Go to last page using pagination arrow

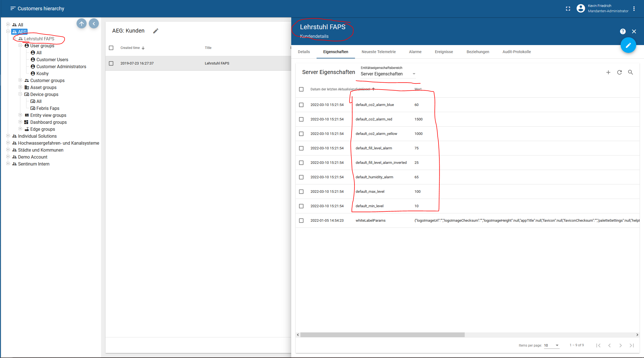[632, 345]
